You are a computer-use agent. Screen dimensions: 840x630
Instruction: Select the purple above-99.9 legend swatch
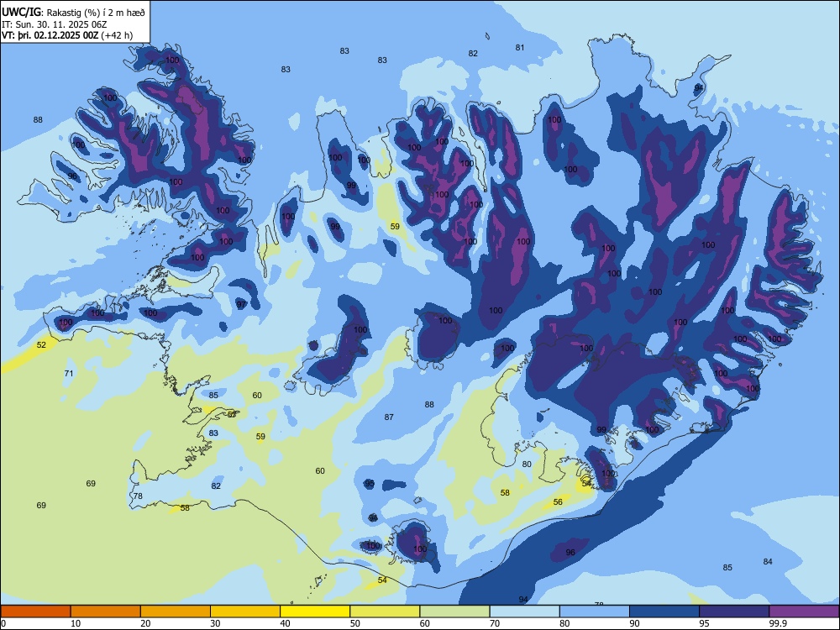click(x=804, y=612)
